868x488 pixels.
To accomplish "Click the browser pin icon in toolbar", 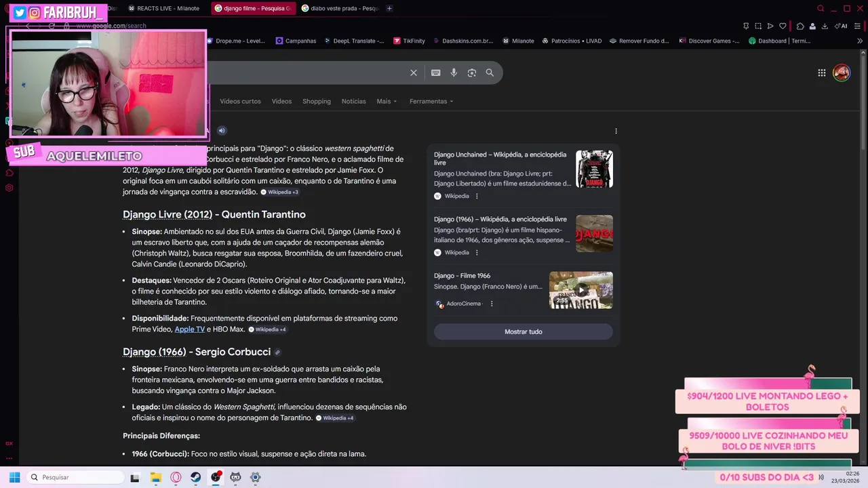I will [x=746, y=26].
